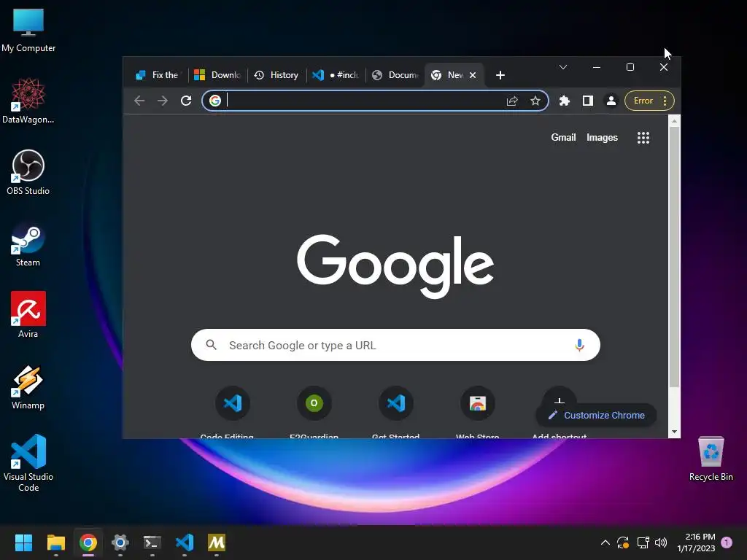Show hidden system tray icons chevron
Image resolution: width=747 pixels, height=560 pixels.
point(605,542)
